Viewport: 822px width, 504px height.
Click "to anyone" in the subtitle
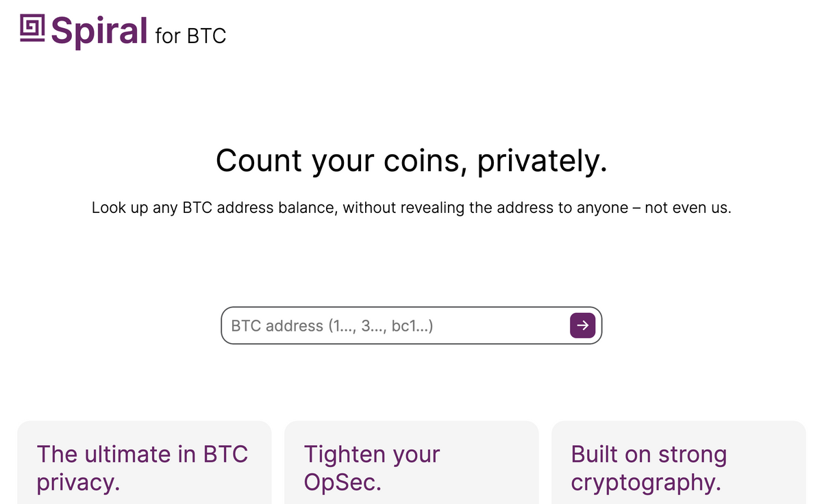593,207
